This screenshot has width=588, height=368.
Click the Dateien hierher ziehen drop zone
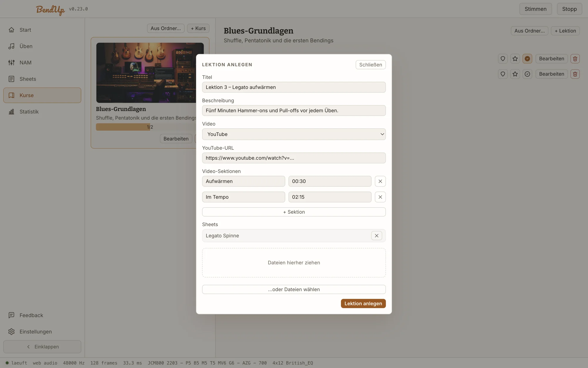coord(294,263)
